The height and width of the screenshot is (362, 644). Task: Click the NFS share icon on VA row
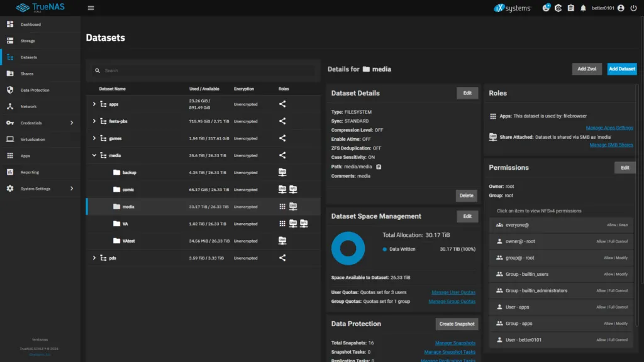[x=304, y=223]
